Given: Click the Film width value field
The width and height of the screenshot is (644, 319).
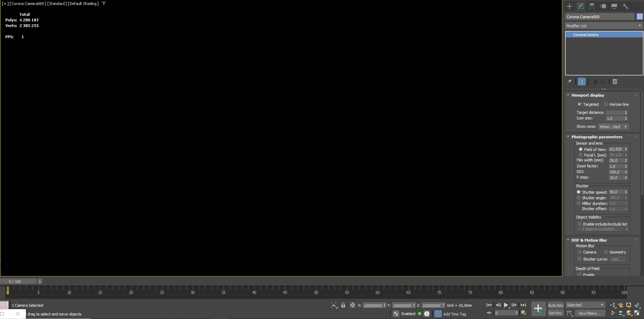Looking at the screenshot, I should 616,160.
